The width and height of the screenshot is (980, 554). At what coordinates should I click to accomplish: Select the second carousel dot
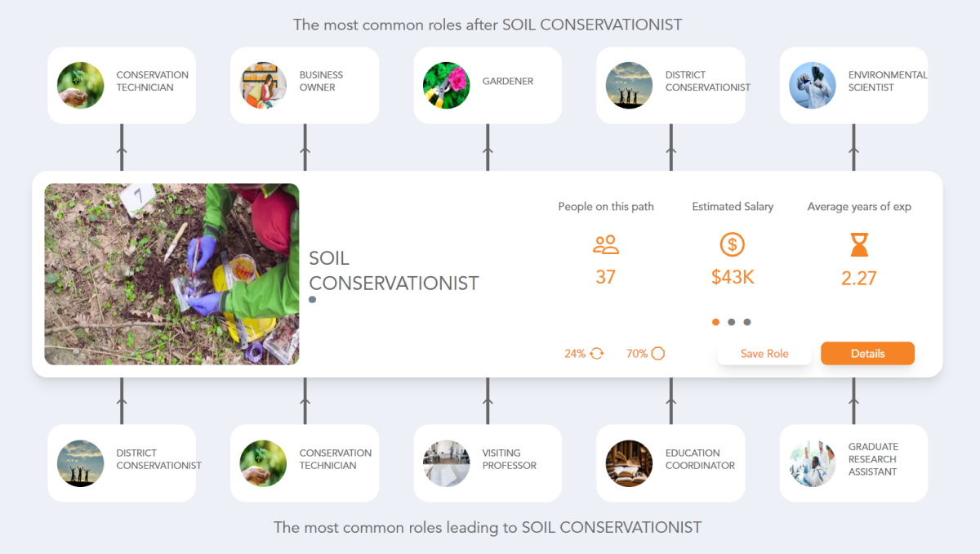point(732,322)
